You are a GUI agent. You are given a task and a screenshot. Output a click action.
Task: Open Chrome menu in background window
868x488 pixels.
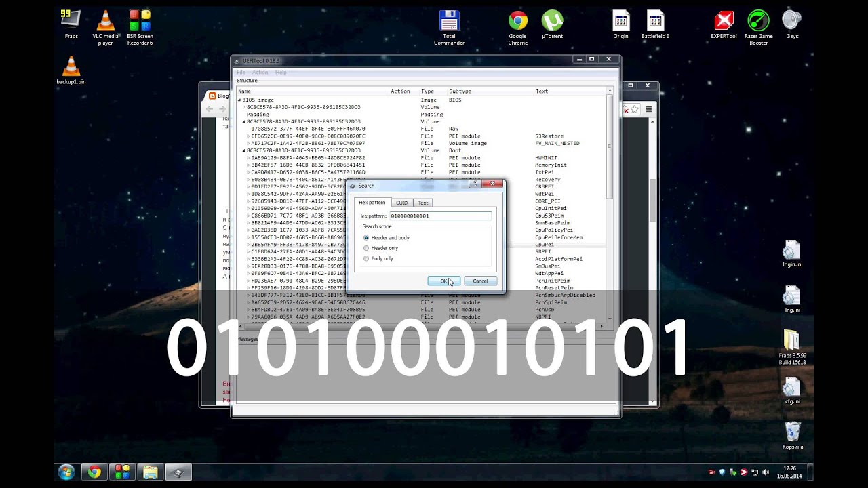coord(649,108)
